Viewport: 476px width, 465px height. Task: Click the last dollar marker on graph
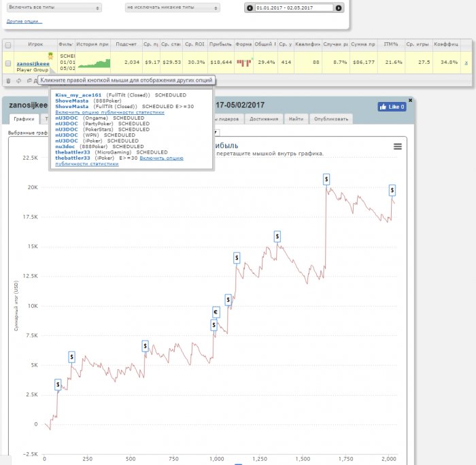[392, 190]
